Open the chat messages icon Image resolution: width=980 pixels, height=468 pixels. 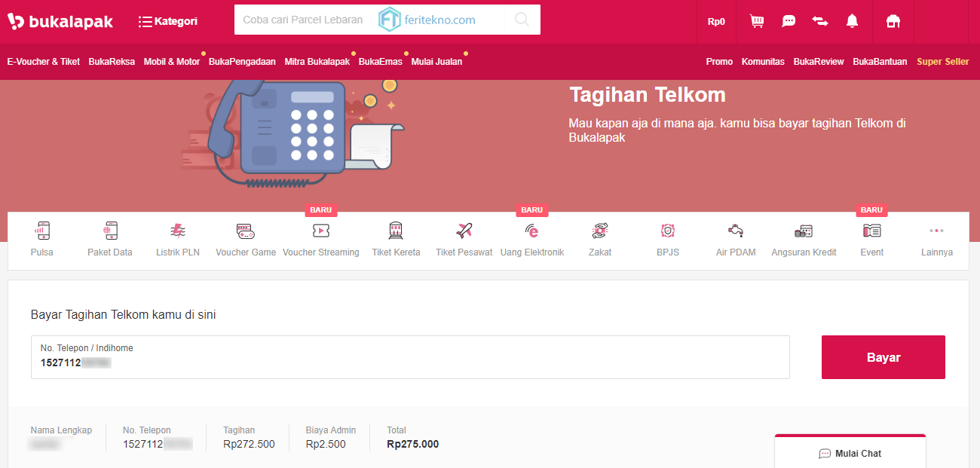pos(789,21)
